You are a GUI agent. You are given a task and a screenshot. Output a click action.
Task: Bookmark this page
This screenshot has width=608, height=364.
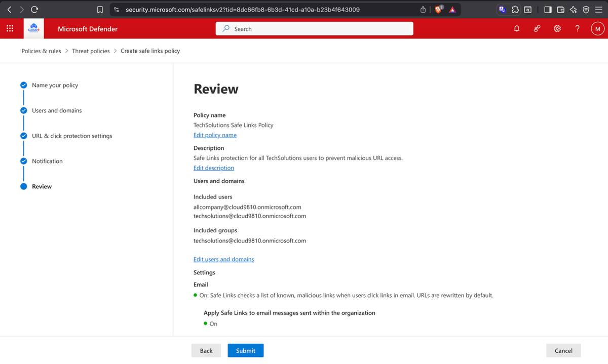tap(100, 9)
